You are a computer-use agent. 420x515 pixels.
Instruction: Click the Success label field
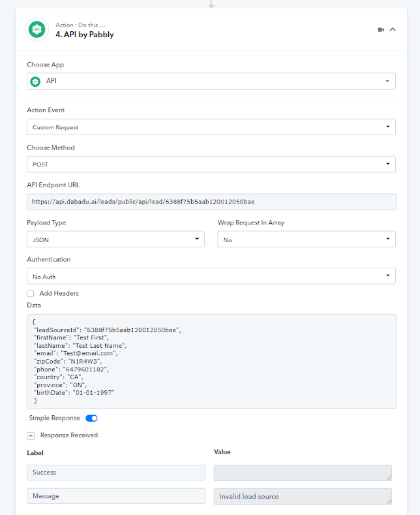(x=116, y=473)
